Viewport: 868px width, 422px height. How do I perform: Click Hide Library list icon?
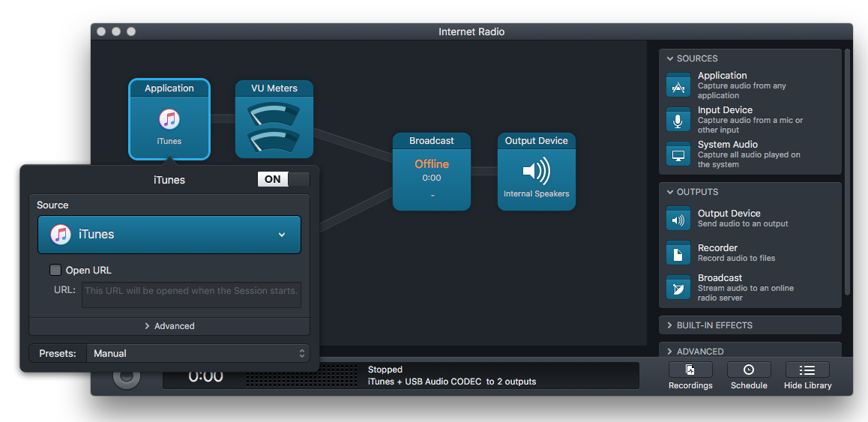click(807, 370)
